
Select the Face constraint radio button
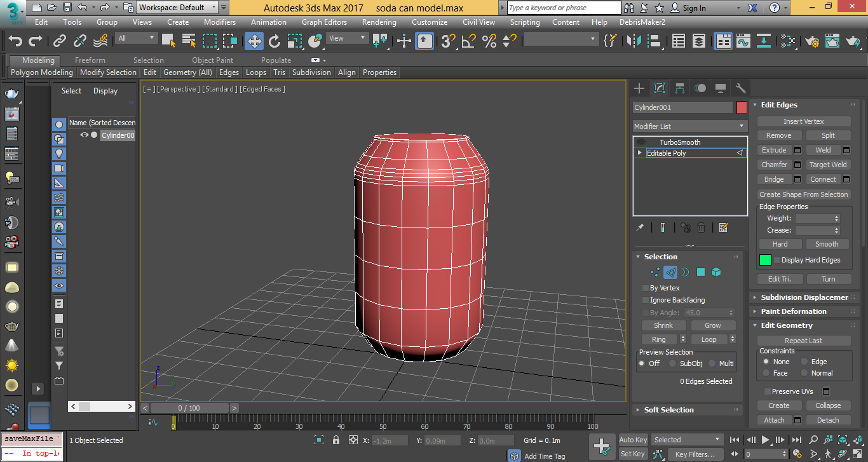click(x=766, y=373)
